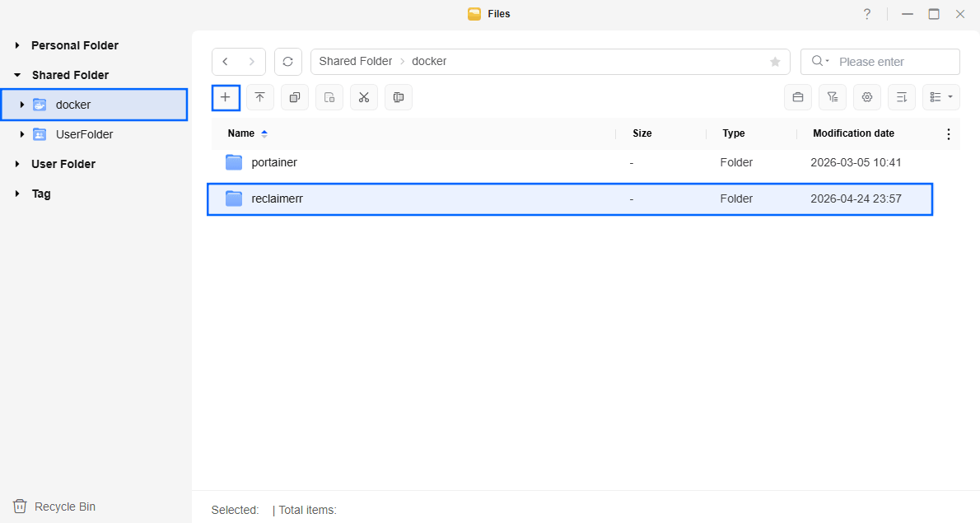Screen dimensions: 980x523
Task: Open the list view mode dropdown
Action: click(940, 97)
